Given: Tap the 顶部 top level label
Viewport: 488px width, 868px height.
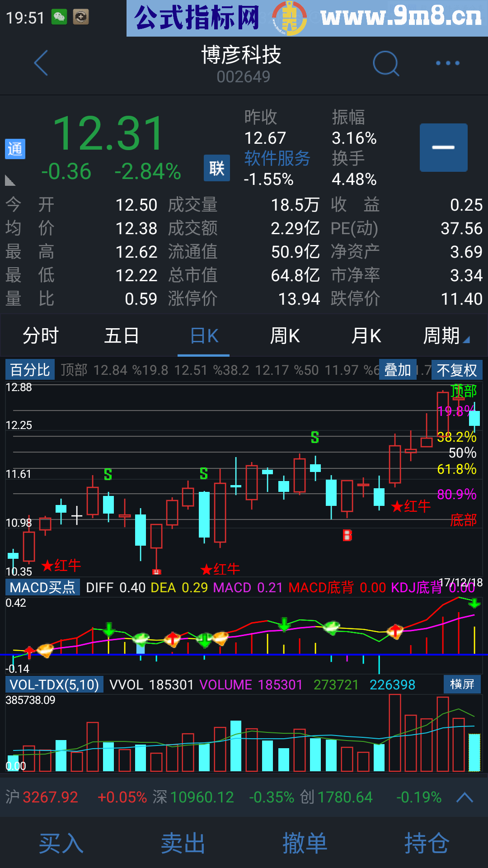Looking at the screenshot, I should click(x=464, y=391).
